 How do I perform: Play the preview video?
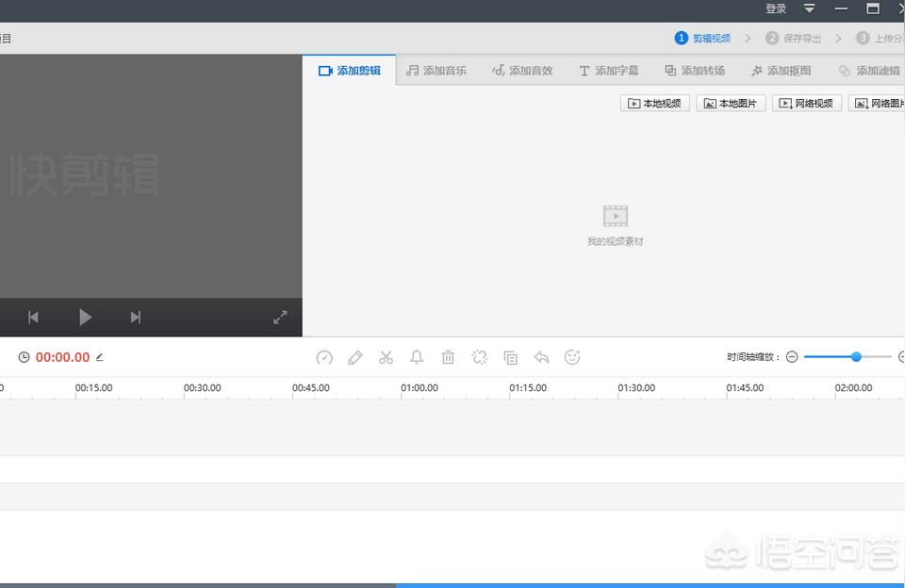pos(85,317)
